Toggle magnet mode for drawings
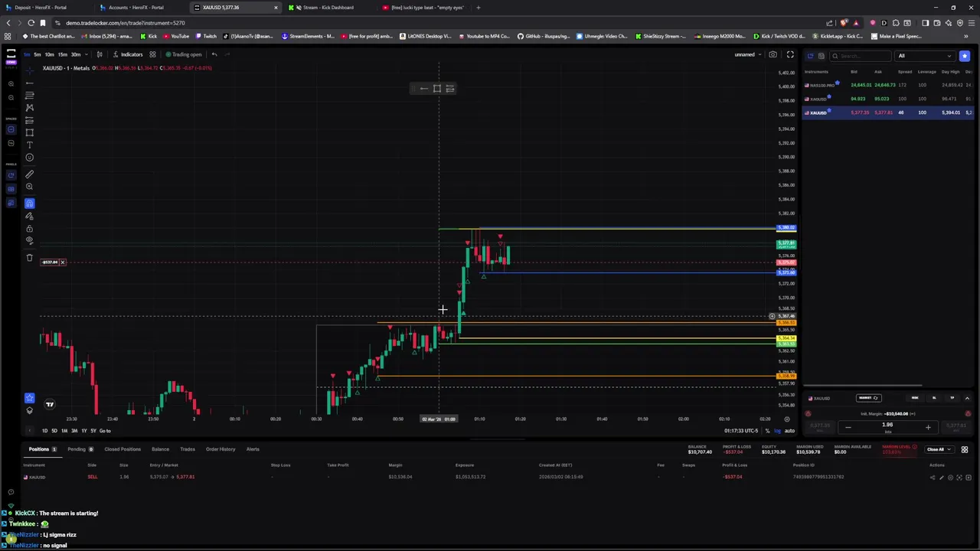Image resolution: width=980 pixels, height=551 pixels. [x=29, y=204]
